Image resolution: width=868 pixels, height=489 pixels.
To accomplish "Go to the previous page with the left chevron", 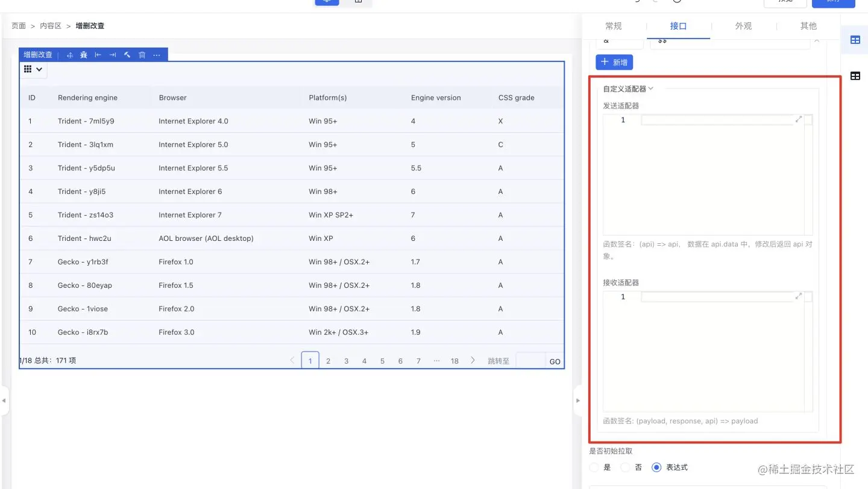I will (292, 361).
